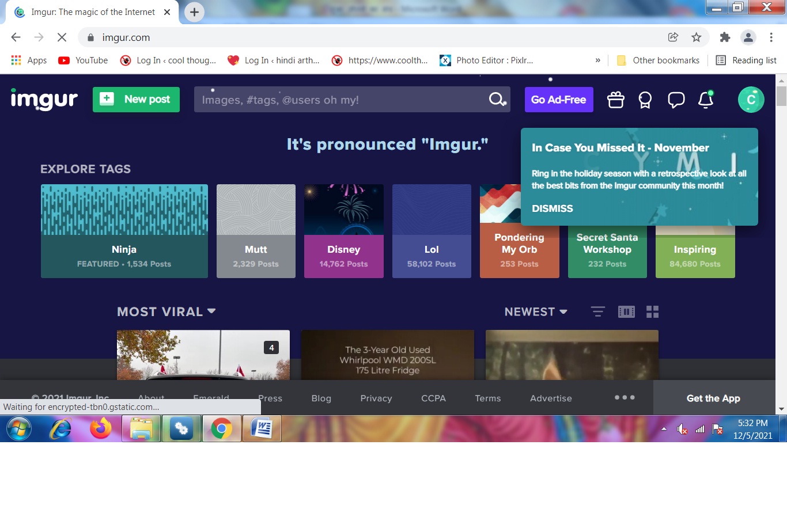Switch to uniform grid layout icon
The width and height of the screenshot is (787, 532).
pos(652,311)
